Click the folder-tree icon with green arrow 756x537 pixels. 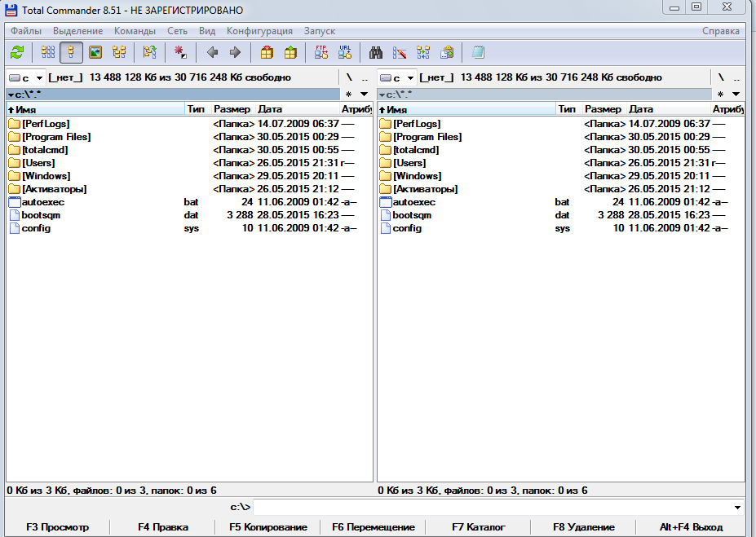[150, 52]
